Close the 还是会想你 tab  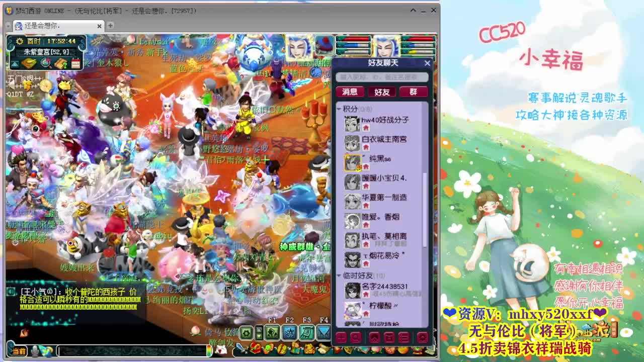(99, 26)
